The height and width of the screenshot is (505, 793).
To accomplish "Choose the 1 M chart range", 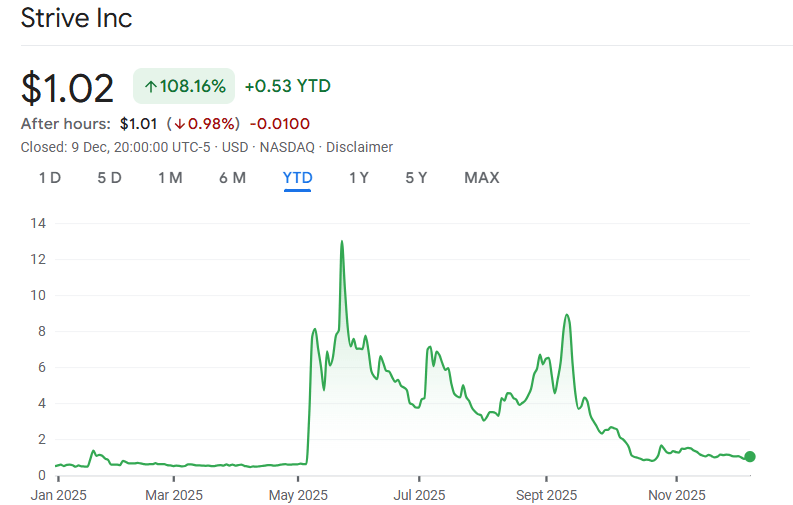I will pos(170,178).
